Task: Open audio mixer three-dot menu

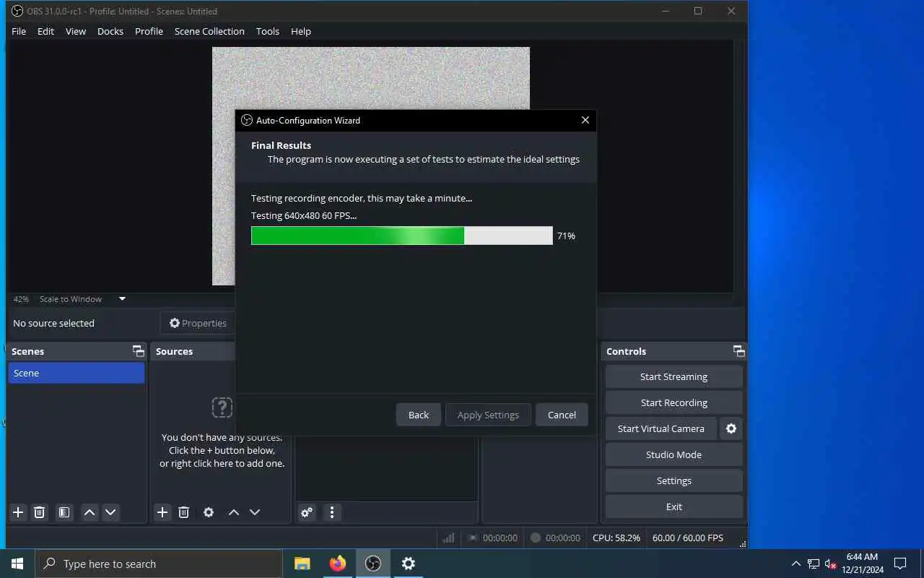Action: pos(332,512)
